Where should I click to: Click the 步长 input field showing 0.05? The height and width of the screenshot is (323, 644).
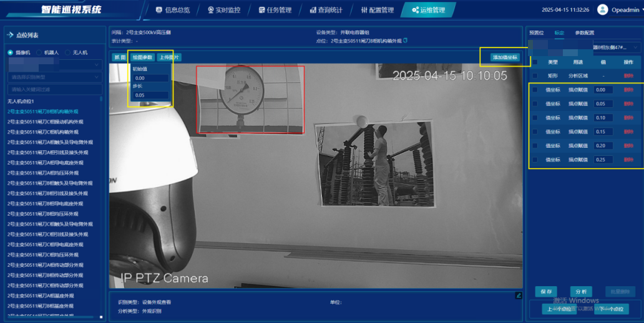pos(151,95)
